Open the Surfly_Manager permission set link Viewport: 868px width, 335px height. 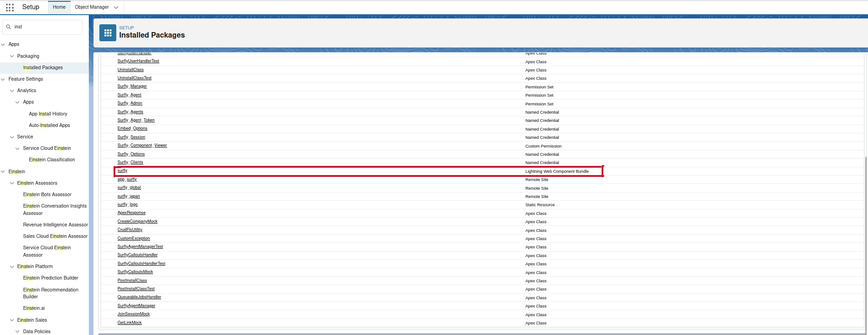coord(132,87)
